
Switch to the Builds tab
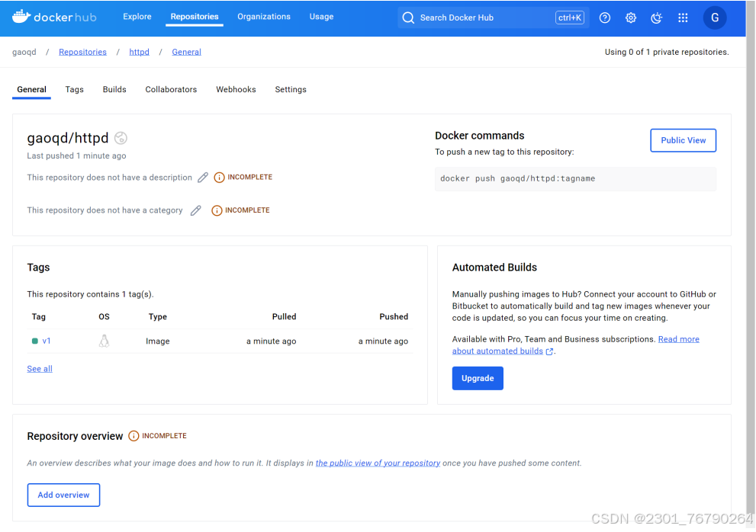coord(114,90)
